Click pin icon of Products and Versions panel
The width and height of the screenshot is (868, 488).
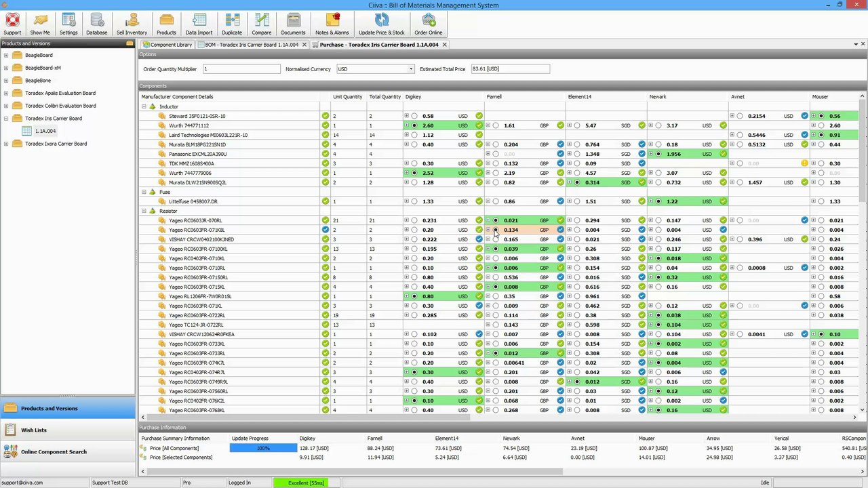click(130, 43)
